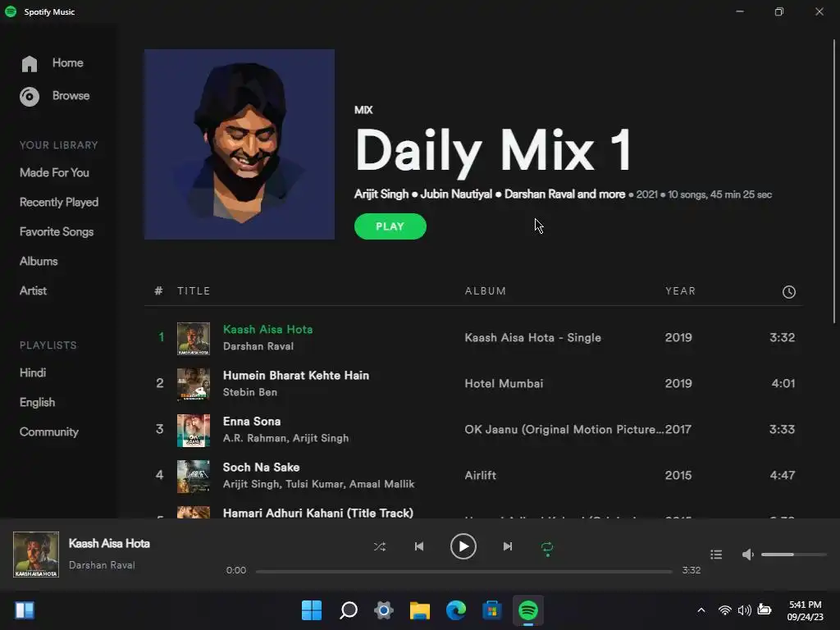
Task: Click the vertical scrollbar
Action: 834,182
